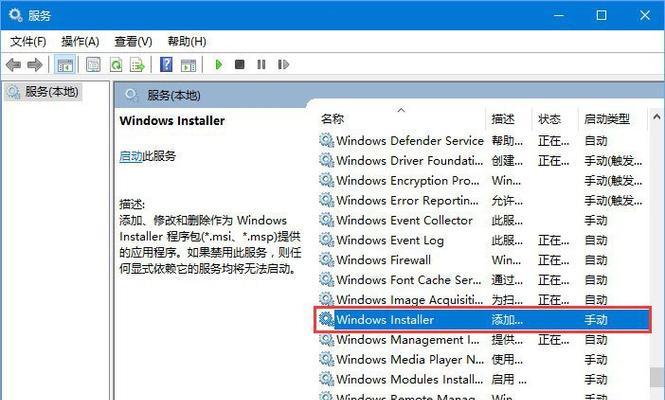The height and width of the screenshot is (400, 665).
Task: Toggle show/hide action pane icon
Action: (x=188, y=65)
